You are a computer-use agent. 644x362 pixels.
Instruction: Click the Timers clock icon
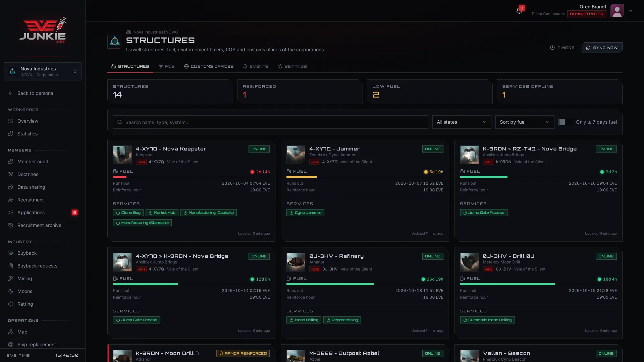552,48
